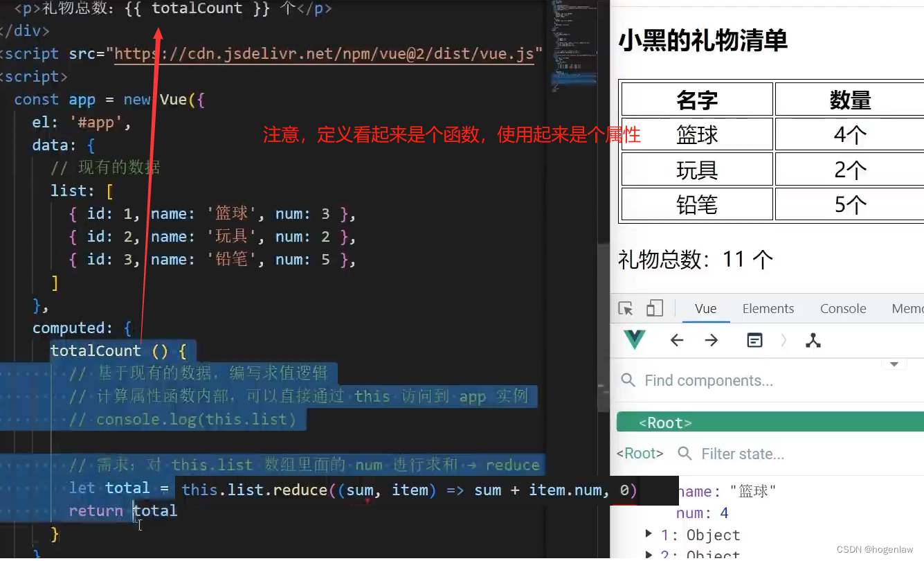Open the Components inspector icon in Vue devtools
Screen dimensions: 924x561
pyautogui.click(x=755, y=340)
